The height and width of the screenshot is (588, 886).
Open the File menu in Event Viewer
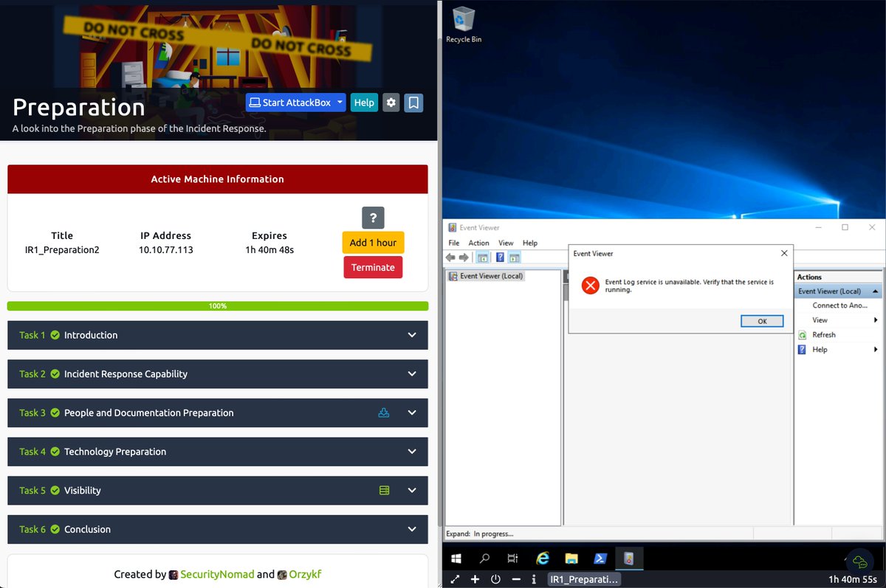tap(454, 243)
